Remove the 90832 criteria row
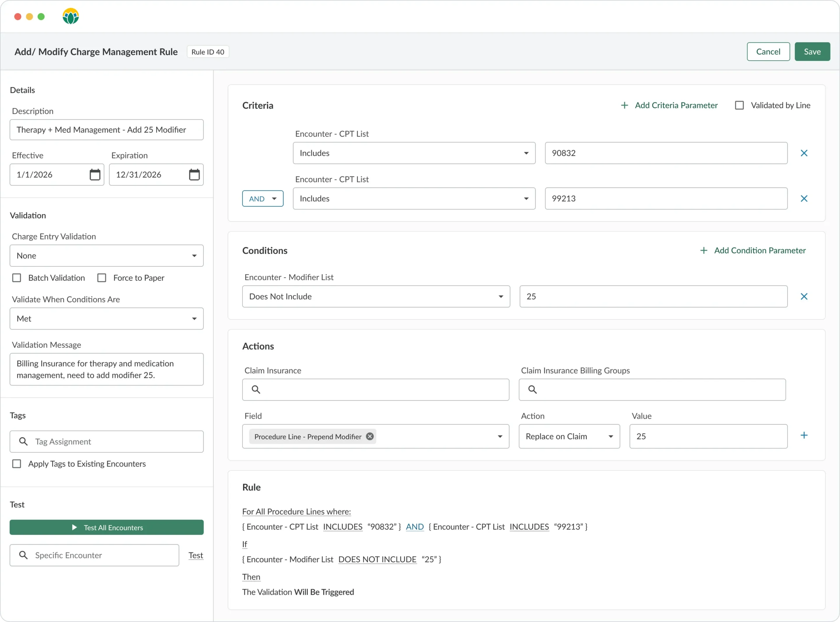The width and height of the screenshot is (840, 622). (x=804, y=153)
